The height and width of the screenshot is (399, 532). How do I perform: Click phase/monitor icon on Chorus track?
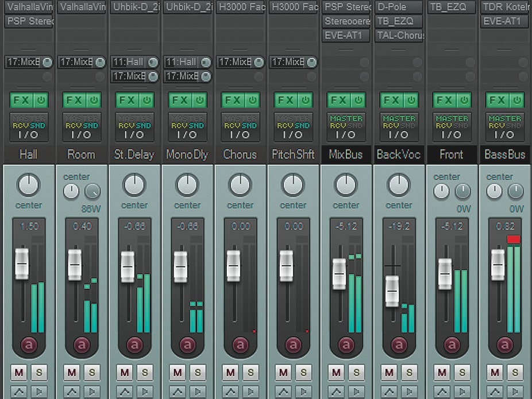click(250, 392)
